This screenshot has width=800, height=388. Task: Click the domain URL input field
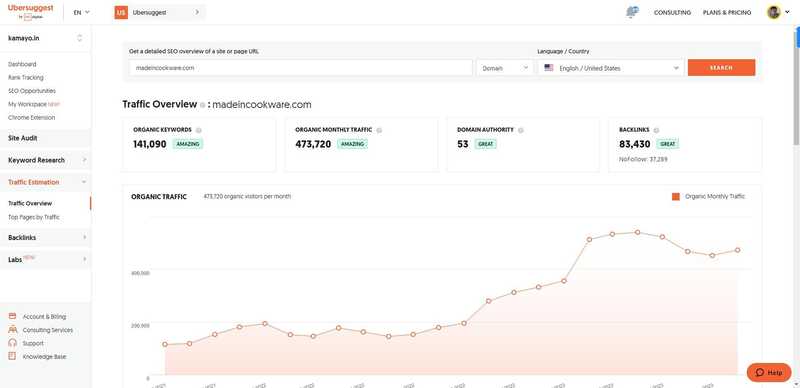click(301, 67)
